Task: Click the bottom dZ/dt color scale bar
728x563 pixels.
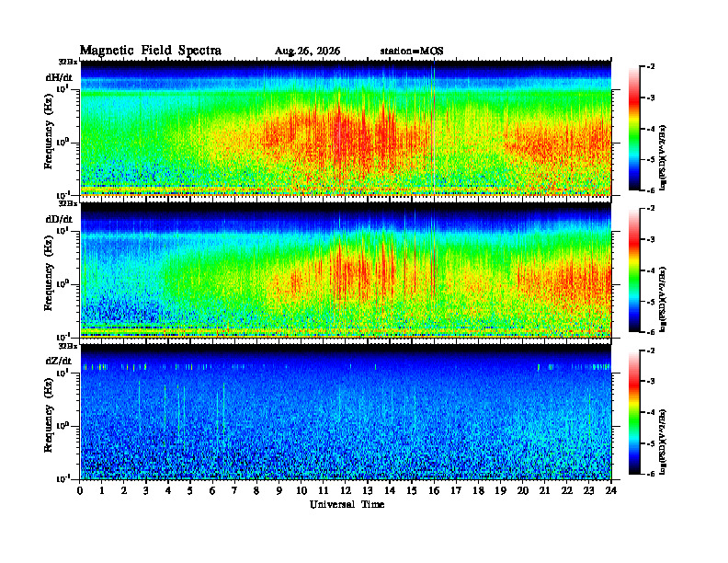Action: point(634,412)
